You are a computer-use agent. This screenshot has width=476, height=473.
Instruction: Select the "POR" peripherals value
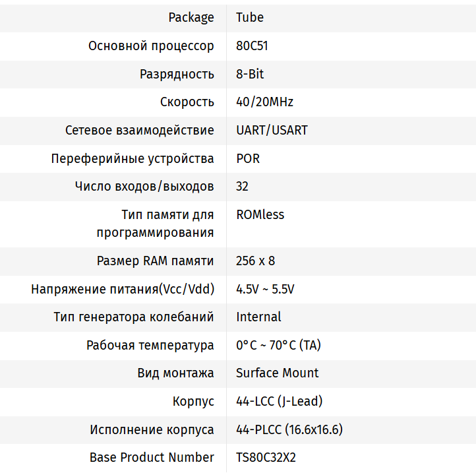click(x=248, y=158)
